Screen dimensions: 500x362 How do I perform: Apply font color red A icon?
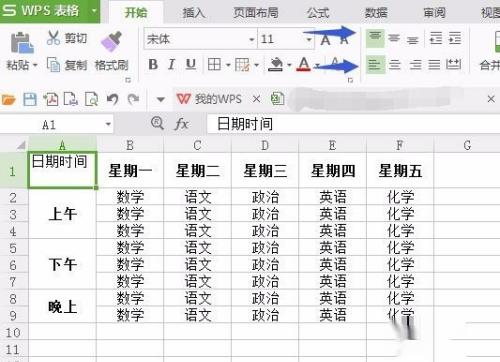[x=304, y=64]
